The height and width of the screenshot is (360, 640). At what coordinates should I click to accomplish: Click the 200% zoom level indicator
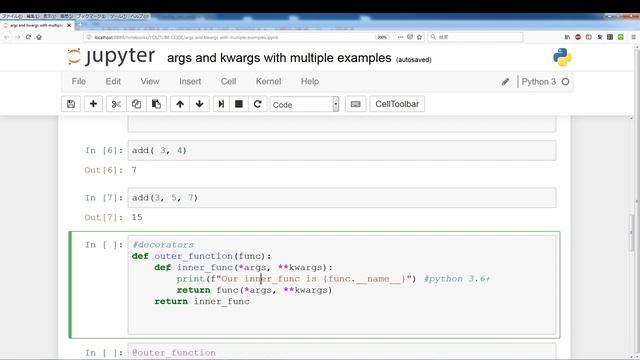click(382, 37)
